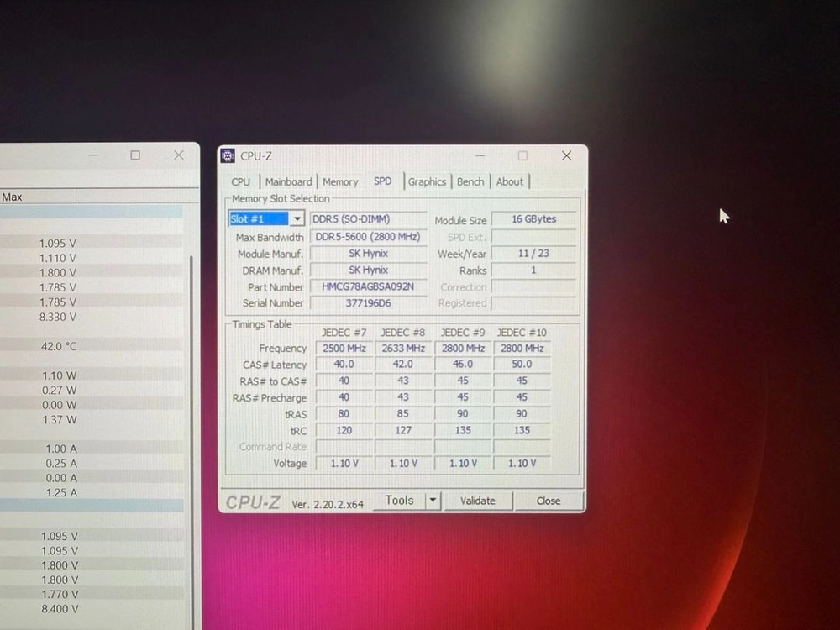Click the 8.400 V value in left window

click(60, 609)
